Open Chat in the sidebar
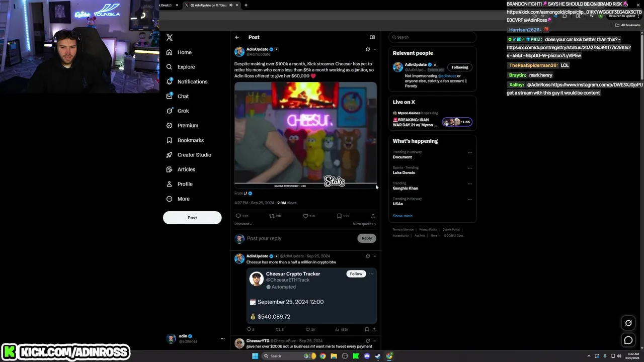644x362 pixels. click(177, 96)
